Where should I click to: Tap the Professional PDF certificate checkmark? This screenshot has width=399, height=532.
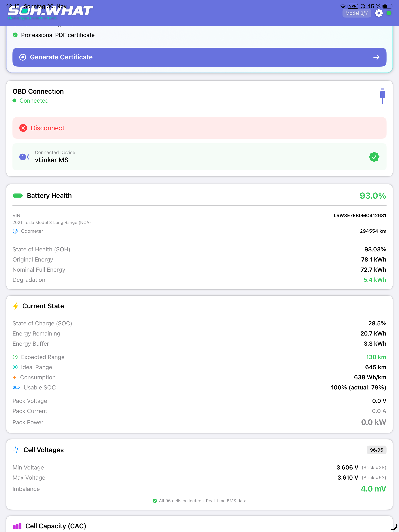point(15,35)
